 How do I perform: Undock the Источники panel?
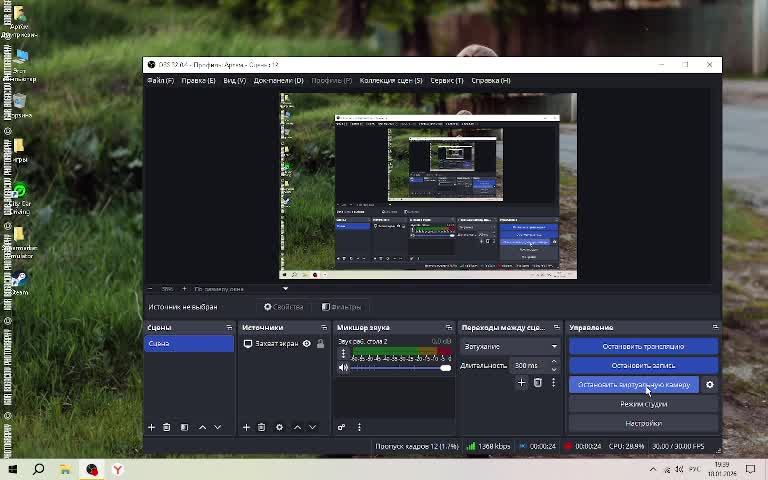pos(324,327)
